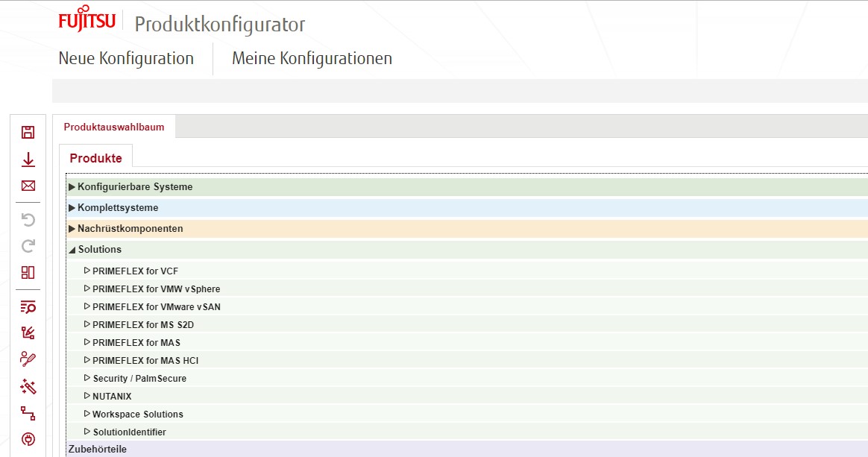Expand PRIMEFLEX for MAS HCI triangle
868x457 pixels.
87,359
